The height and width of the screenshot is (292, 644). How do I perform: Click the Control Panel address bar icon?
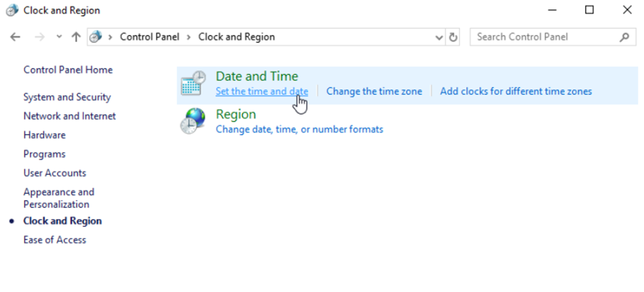pyautogui.click(x=96, y=37)
